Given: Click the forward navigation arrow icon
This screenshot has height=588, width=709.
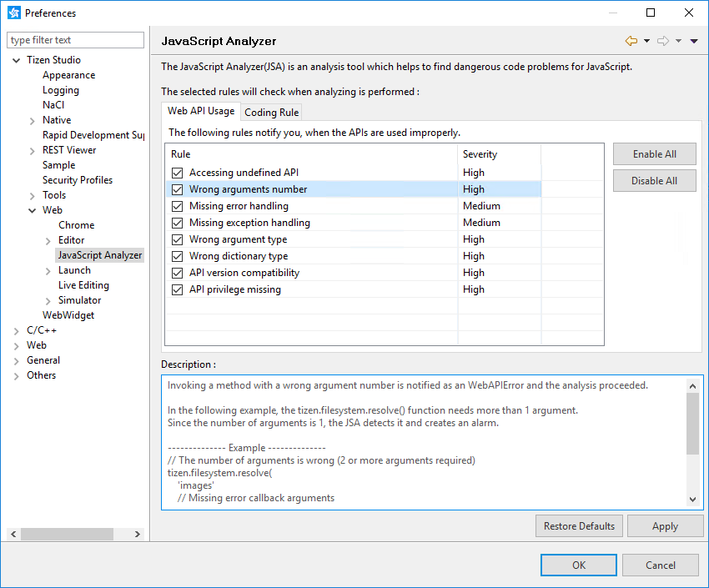Looking at the screenshot, I should tap(663, 41).
